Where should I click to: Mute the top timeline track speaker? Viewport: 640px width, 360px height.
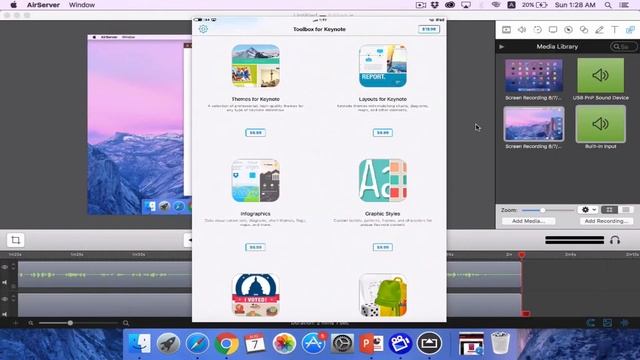pos(5,282)
